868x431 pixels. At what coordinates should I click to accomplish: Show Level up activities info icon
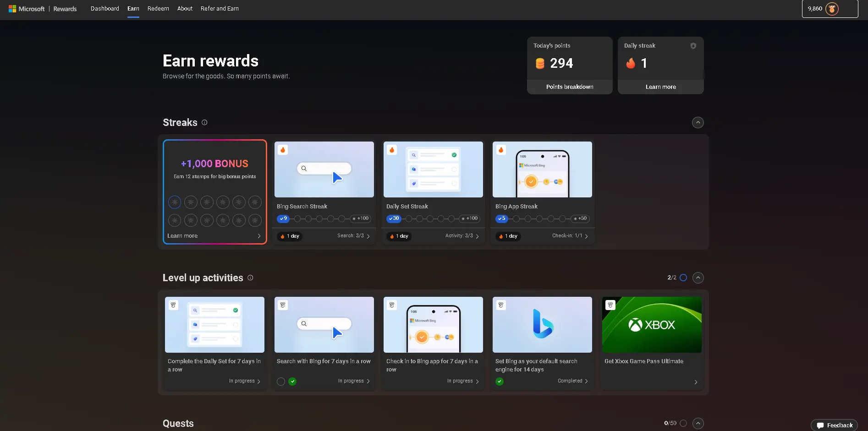coord(250,278)
